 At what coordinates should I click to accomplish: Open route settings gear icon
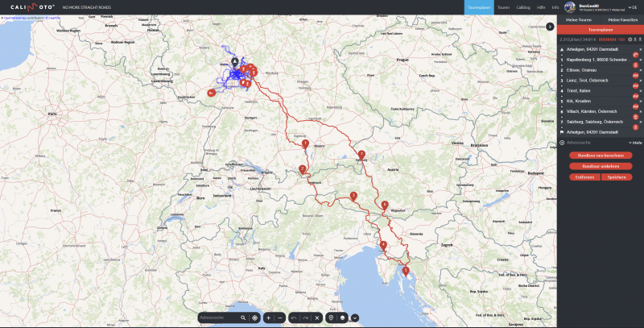(630, 39)
